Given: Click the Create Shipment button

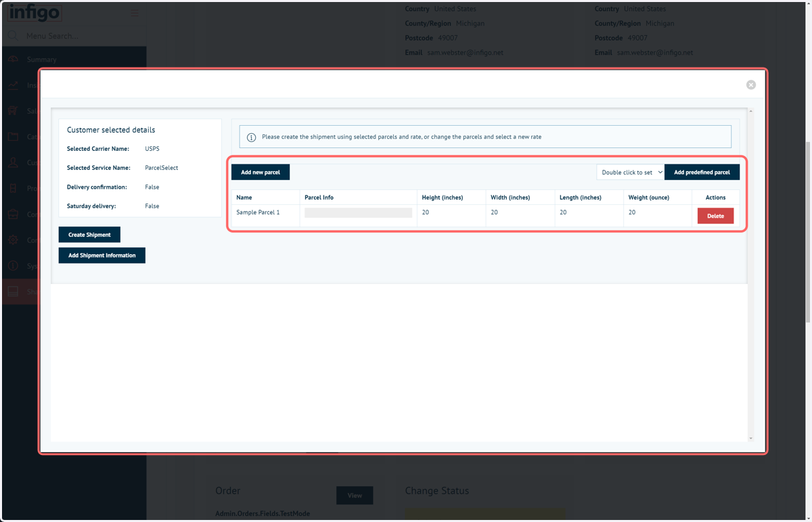Looking at the screenshot, I should [89, 235].
